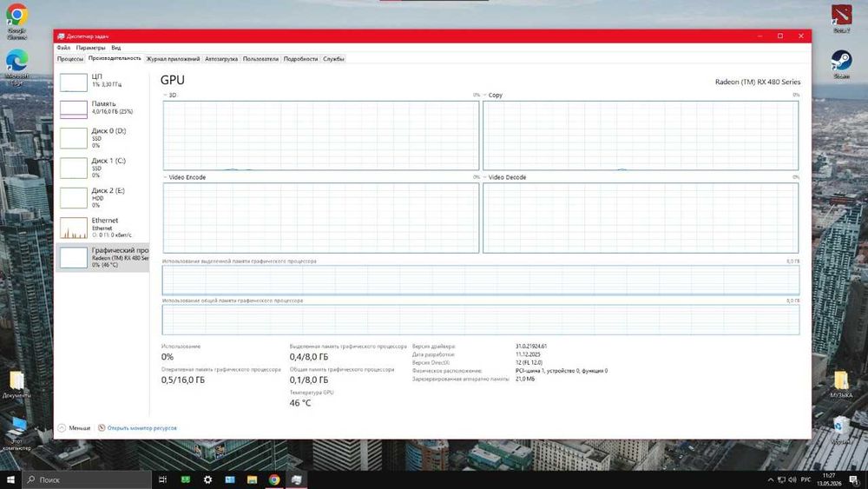Open the green app on the taskbar

pyautogui.click(x=186, y=479)
